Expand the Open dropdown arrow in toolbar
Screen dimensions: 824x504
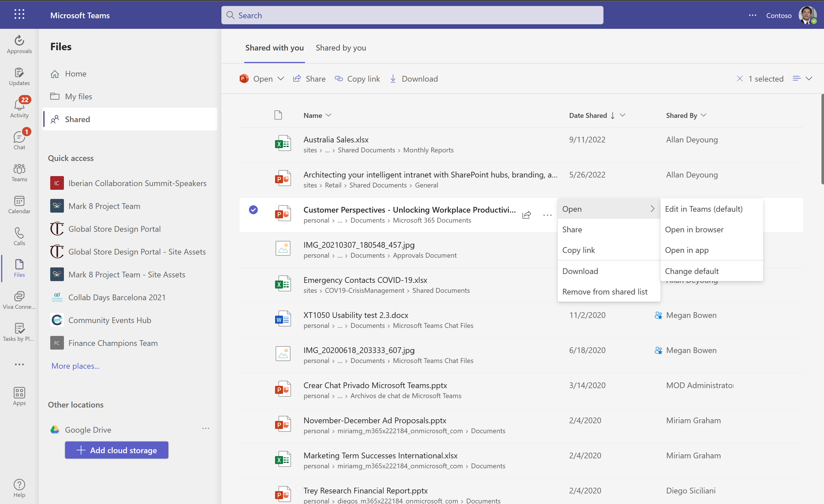click(281, 78)
